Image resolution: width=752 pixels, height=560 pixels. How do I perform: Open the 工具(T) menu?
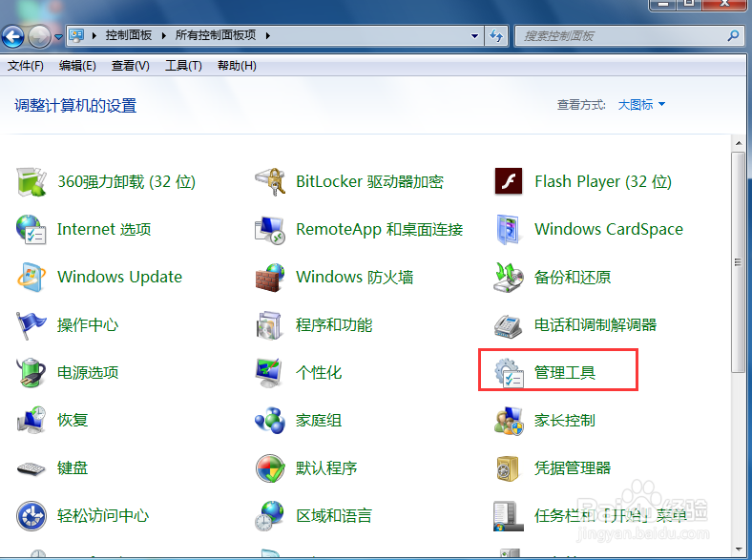coord(183,65)
